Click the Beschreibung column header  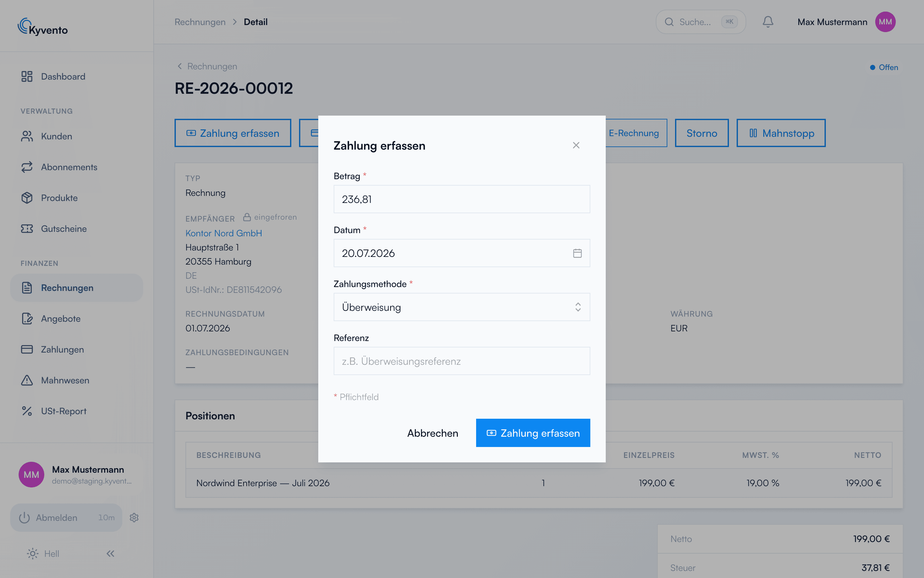click(x=228, y=455)
